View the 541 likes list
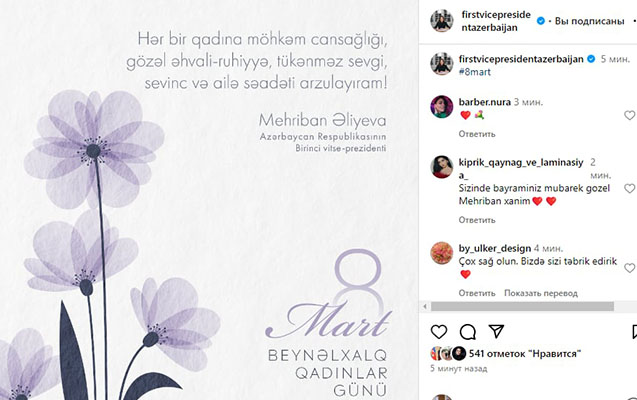This screenshot has width=637, height=400. pos(524,354)
